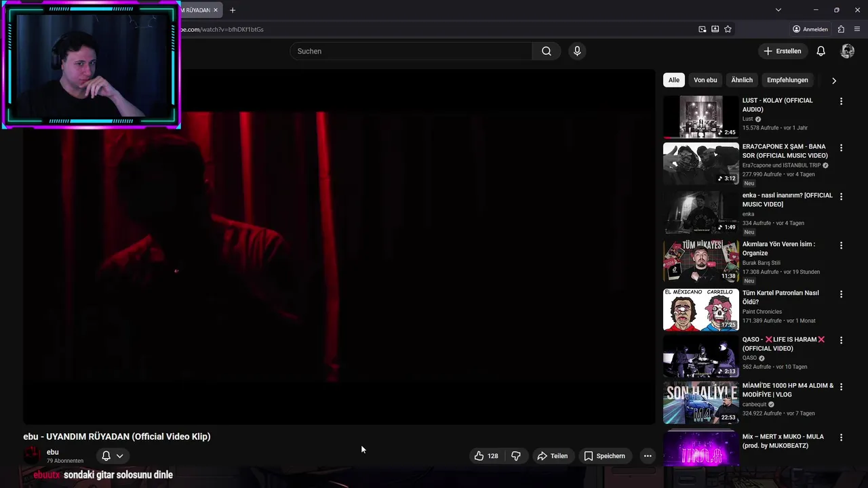Open the Firefox hamburger application menu
The image size is (868, 488).
pos(857,29)
